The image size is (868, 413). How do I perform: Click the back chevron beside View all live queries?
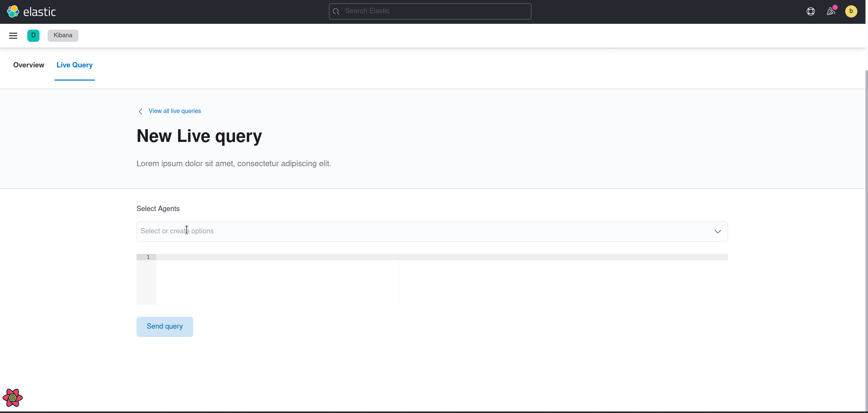coord(141,111)
